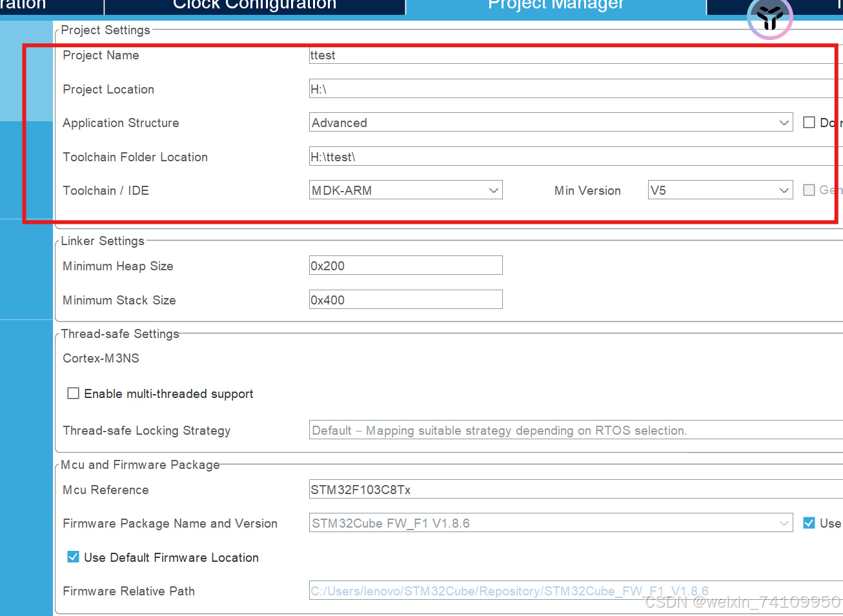Click the Project Location field
The width and height of the screenshot is (843, 616).
576,89
